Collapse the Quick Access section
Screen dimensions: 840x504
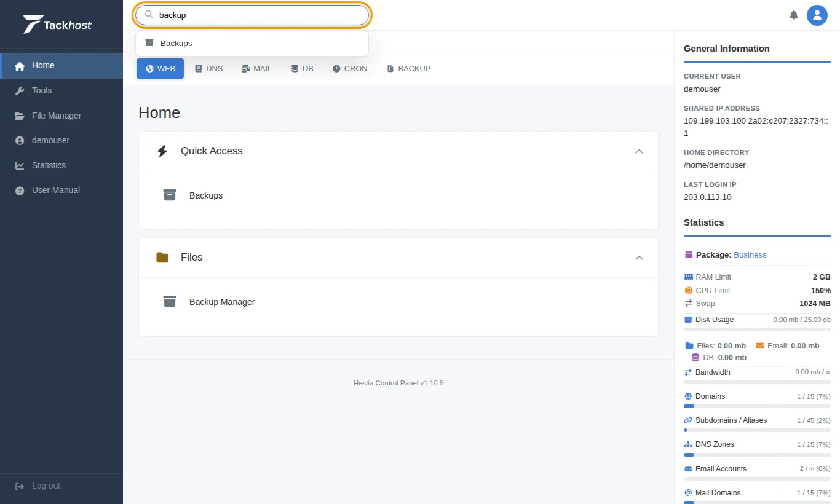[639, 151]
